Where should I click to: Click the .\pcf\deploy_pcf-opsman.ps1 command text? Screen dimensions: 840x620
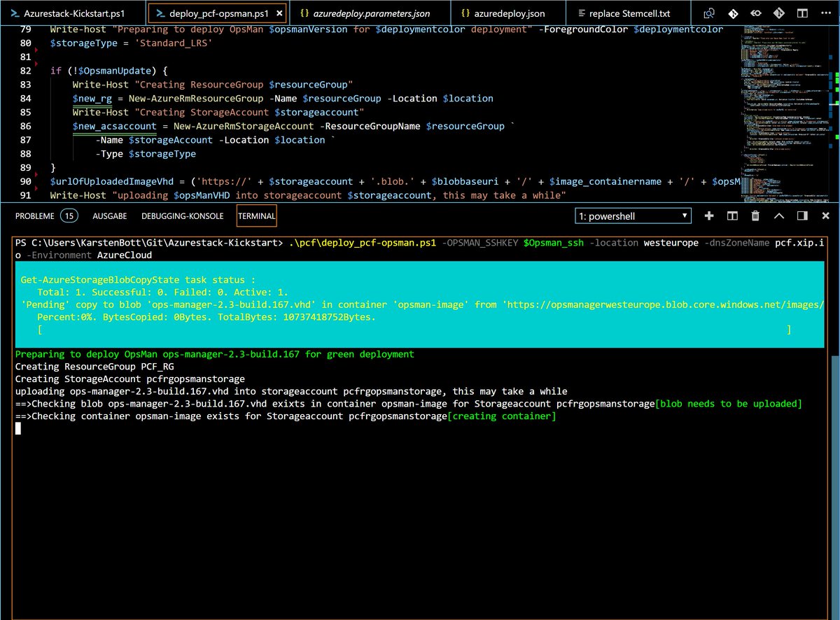pyautogui.click(x=363, y=243)
